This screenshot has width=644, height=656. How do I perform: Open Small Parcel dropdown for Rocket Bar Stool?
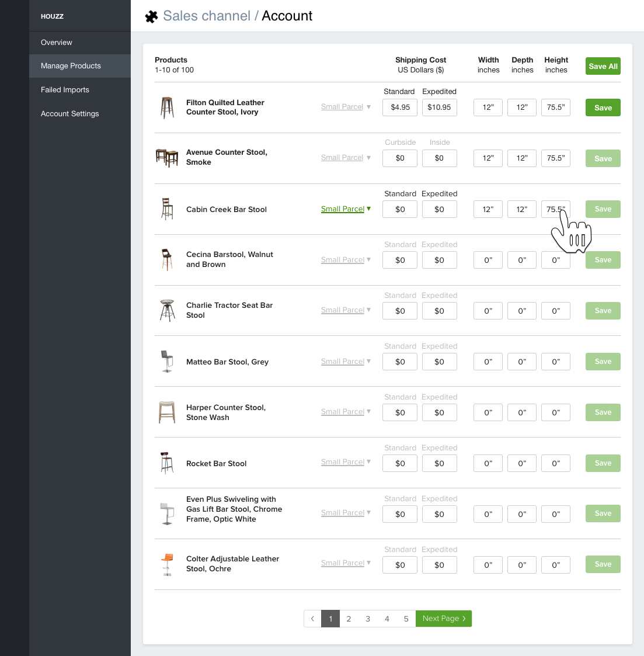(x=346, y=462)
